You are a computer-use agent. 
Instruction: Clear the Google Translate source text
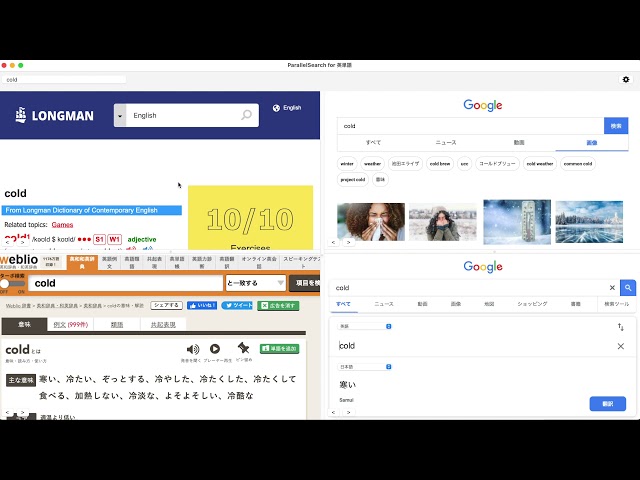tap(620, 346)
